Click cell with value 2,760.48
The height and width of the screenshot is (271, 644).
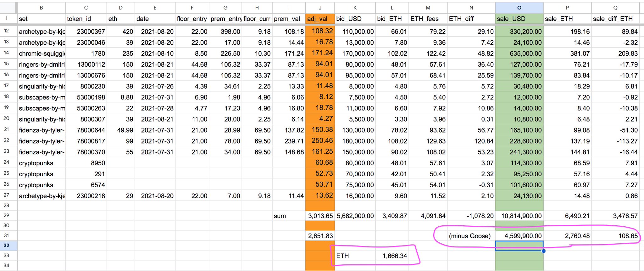[567, 236]
